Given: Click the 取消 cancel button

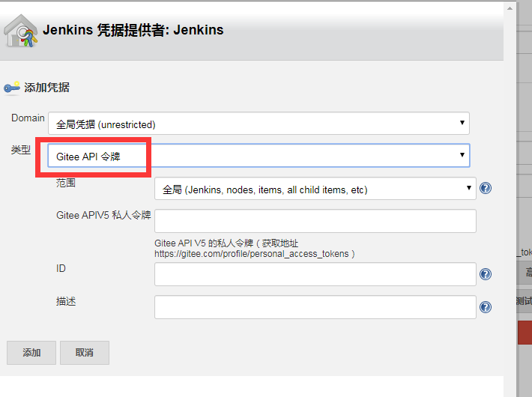Looking at the screenshot, I should coord(85,353).
